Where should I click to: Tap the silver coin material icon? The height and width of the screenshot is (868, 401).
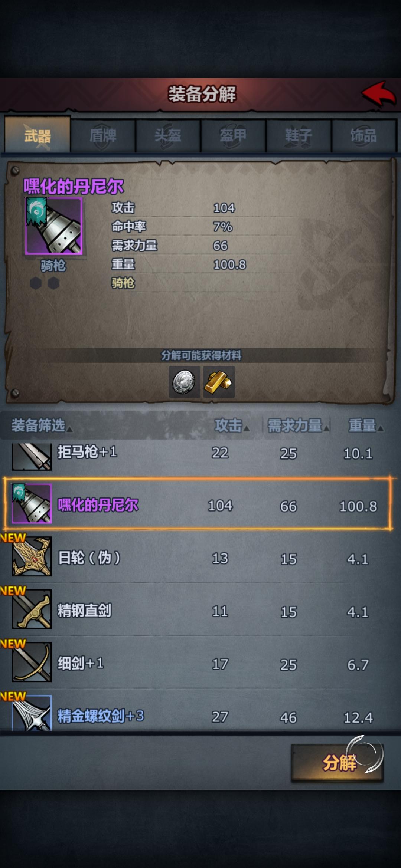coord(185,382)
